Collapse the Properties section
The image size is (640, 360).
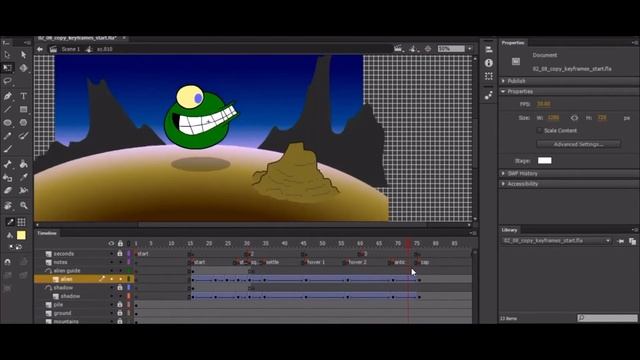(x=503, y=91)
